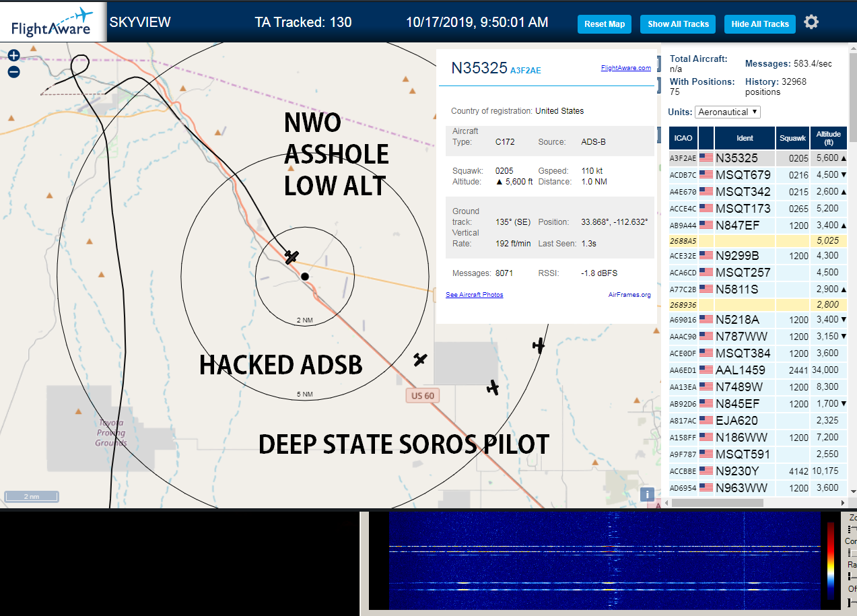Select the N845EF row
The width and height of the screenshot is (857, 616).
(x=758, y=404)
